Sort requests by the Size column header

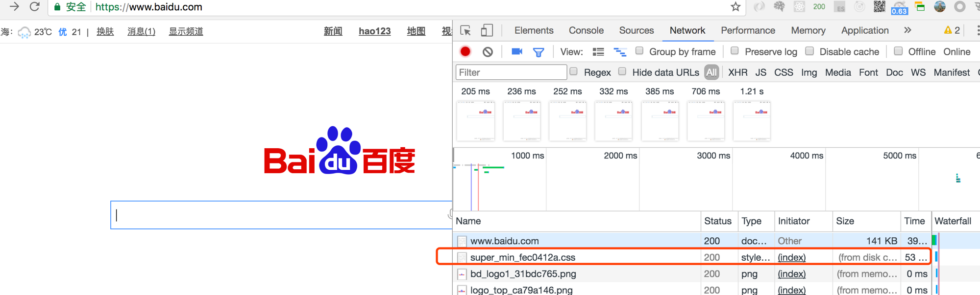[845, 221]
